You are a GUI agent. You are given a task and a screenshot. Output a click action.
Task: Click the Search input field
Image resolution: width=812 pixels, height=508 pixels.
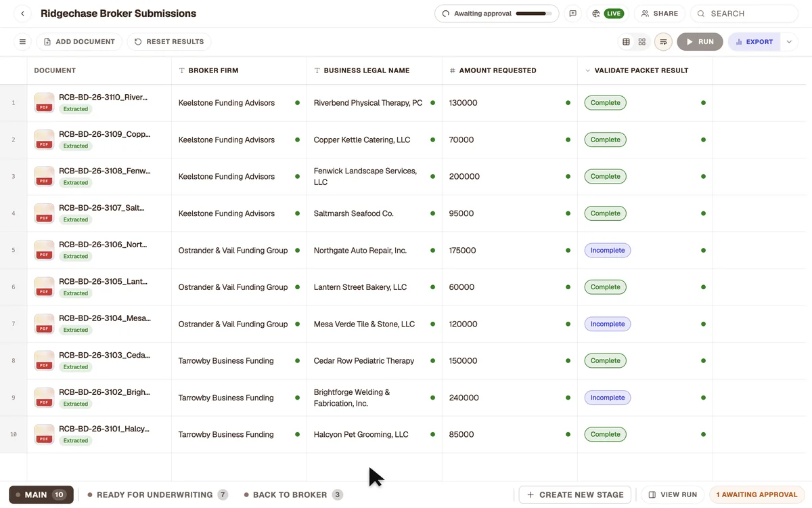pos(744,14)
